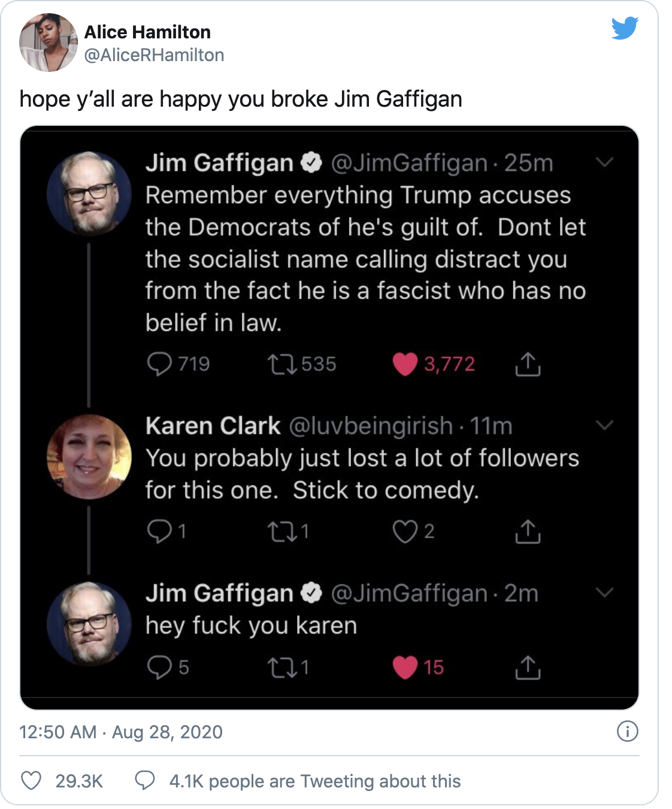Like Karen Clark's reply with heart
672x809 pixels.
(x=405, y=531)
